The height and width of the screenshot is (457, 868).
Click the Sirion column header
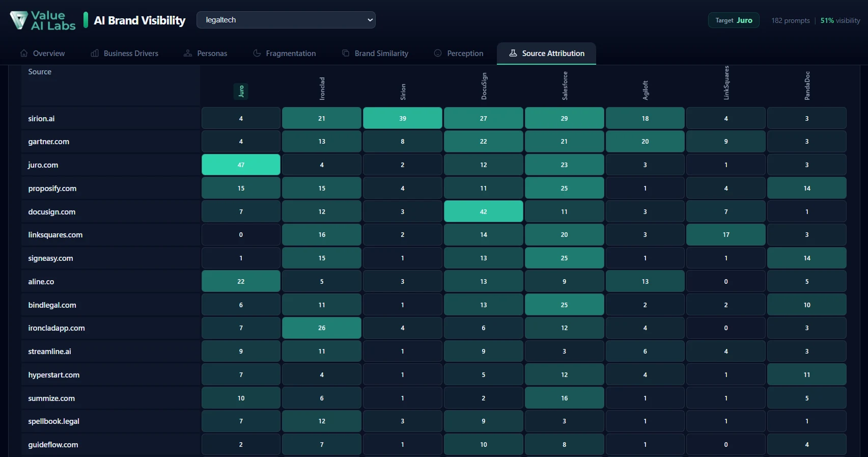403,92
